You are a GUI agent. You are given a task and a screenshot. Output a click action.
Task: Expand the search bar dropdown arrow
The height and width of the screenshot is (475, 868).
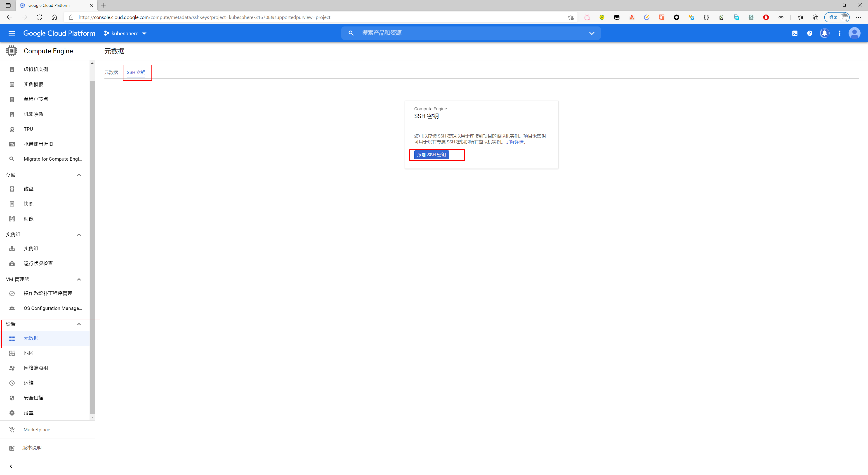[x=592, y=33]
